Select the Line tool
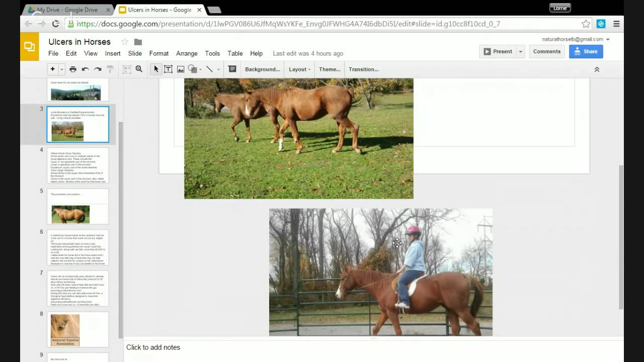This screenshot has width=644, height=362. [x=209, y=69]
